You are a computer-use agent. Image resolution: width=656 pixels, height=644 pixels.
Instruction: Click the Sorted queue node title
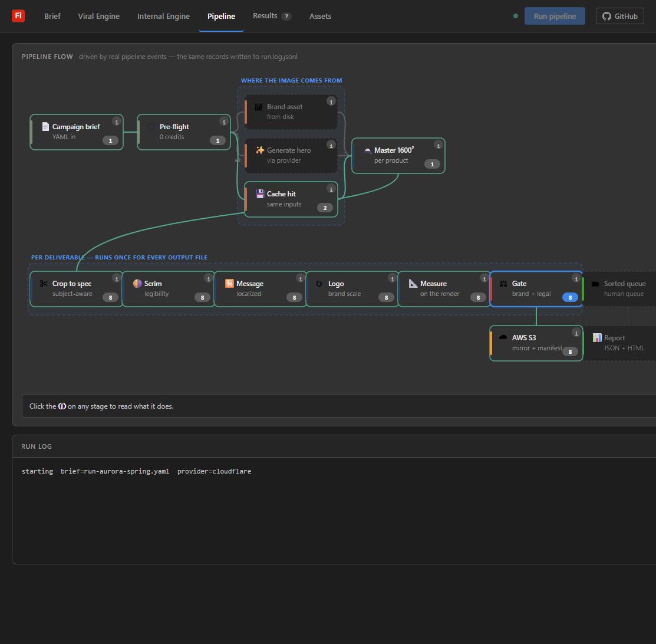coord(625,284)
